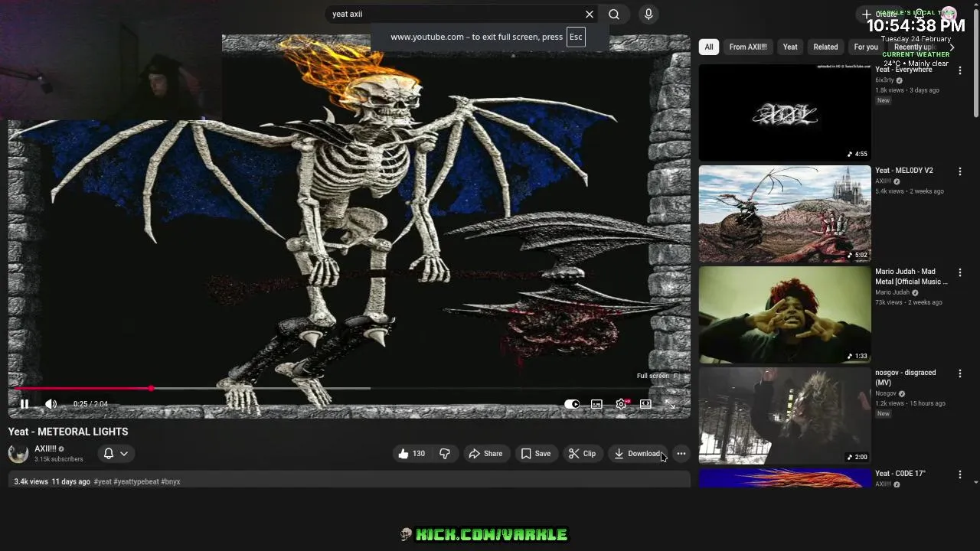Open options menu for 'Yeat - MELODY V2'
Screen dimensions: 980x551
pyautogui.click(x=960, y=171)
